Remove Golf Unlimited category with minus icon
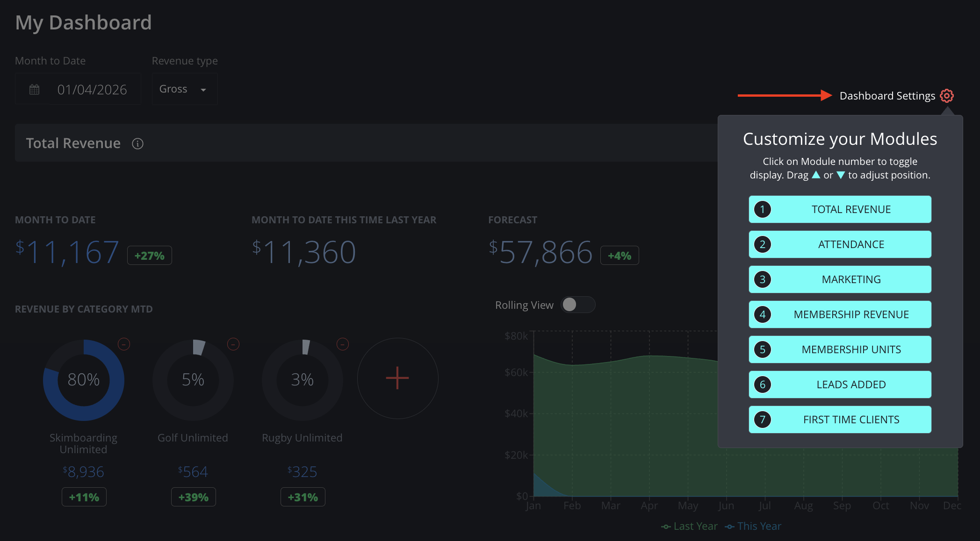980x541 pixels. [x=233, y=344]
